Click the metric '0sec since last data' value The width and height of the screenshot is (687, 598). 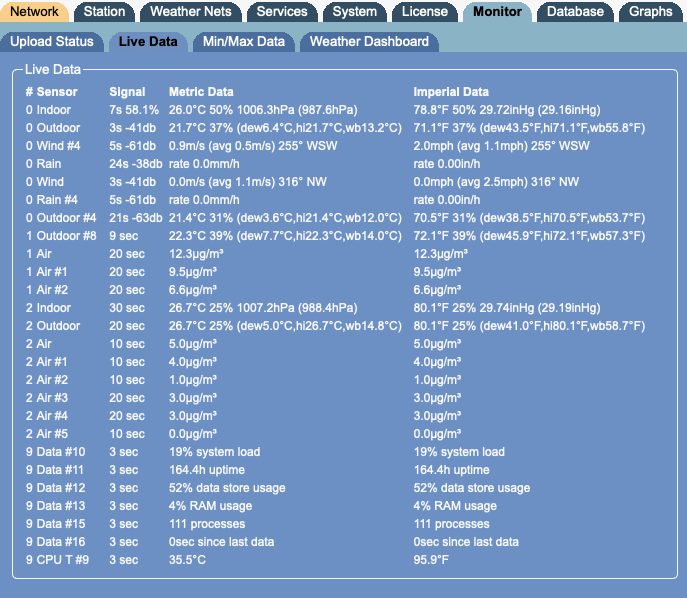pyautogui.click(x=222, y=541)
